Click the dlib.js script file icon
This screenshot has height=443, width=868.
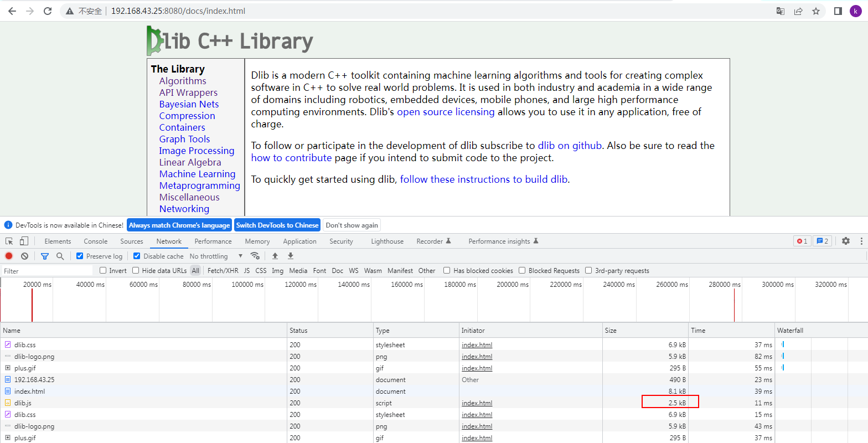(x=8, y=403)
